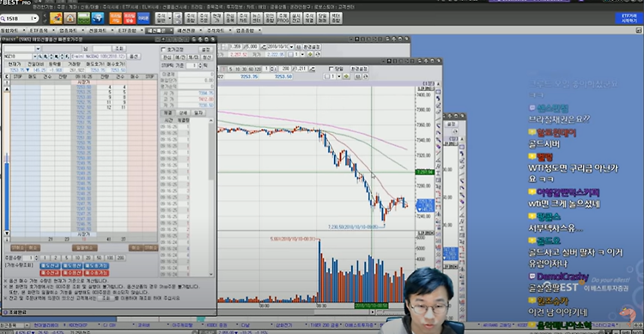Screen dimensions: 644x334
Task: Toggle the 호가고정 checkbox in order panel
Action: click(x=163, y=49)
